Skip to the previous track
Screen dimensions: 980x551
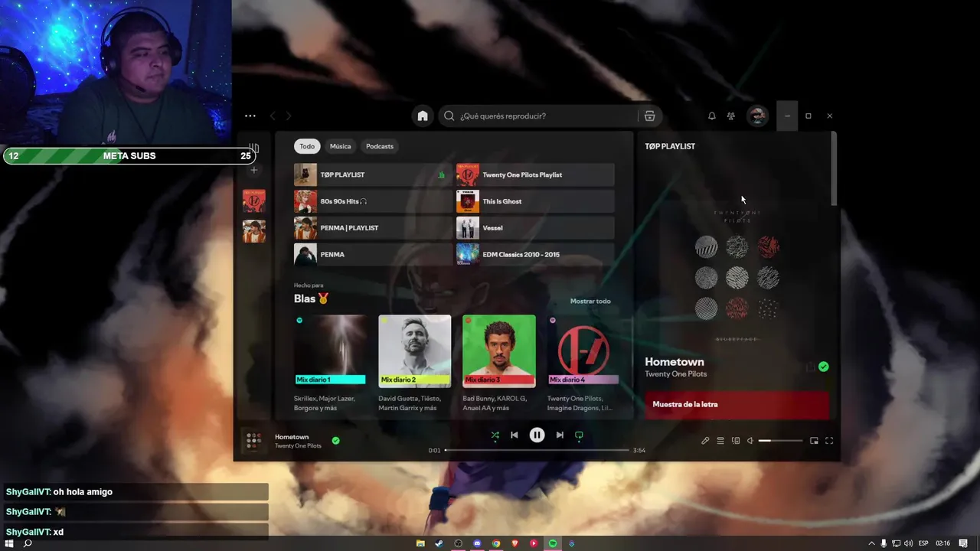click(x=514, y=435)
